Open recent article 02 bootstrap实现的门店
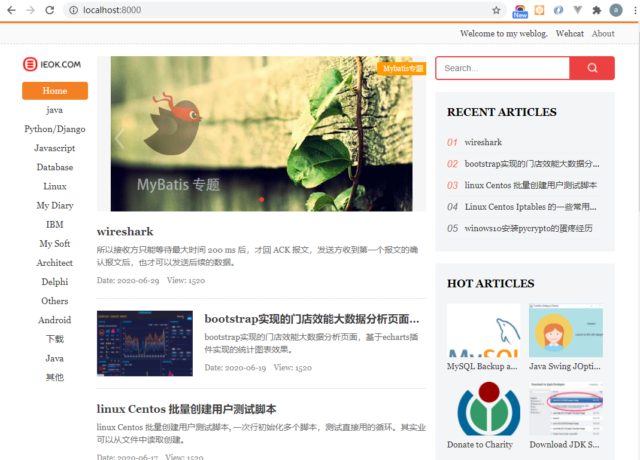 (x=532, y=164)
